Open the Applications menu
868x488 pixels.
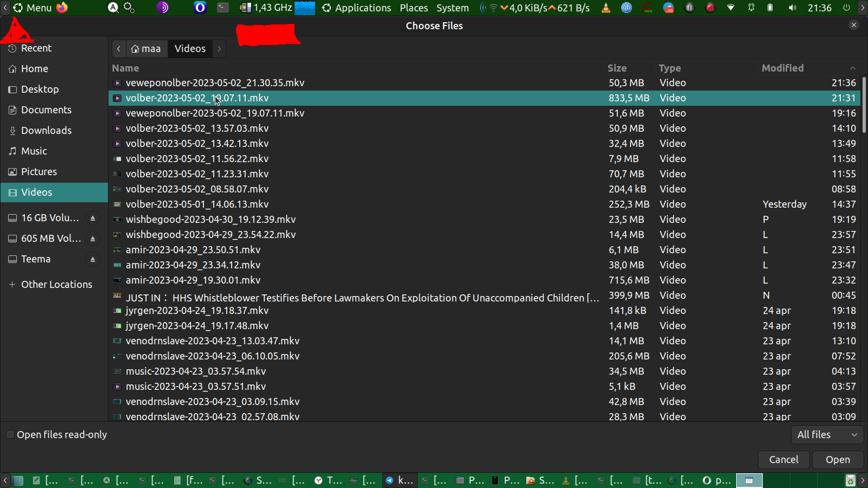click(356, 8)
